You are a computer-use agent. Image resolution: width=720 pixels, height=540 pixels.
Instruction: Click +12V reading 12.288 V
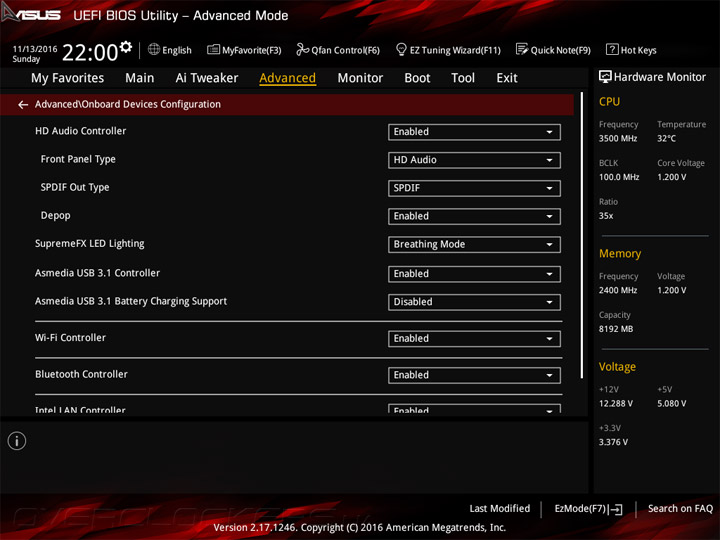(616, 403)
